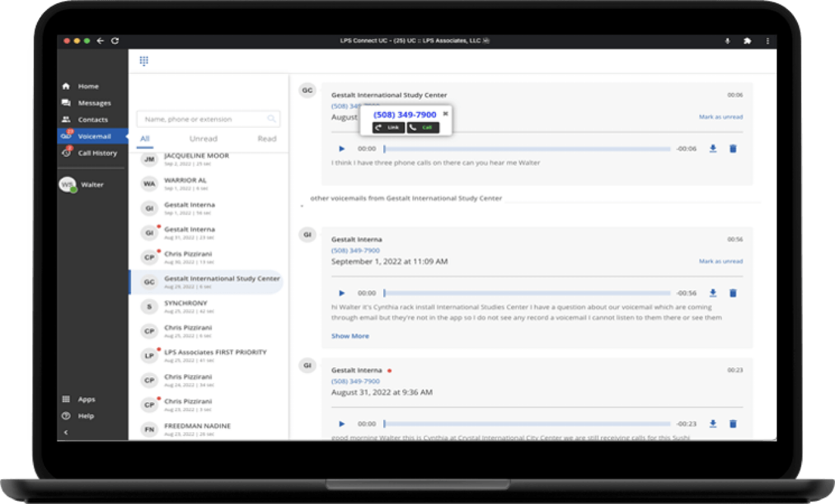Screen dimensions: 835x504
Task: Click the JM avatar in voicemail list
Action: point(149,160)
